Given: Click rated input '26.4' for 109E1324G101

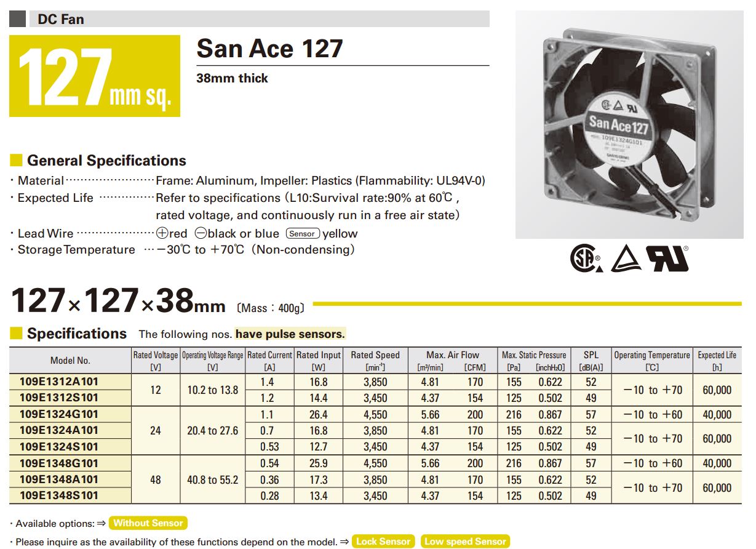Looking at the screenshot, I should (x=319, y=415).
